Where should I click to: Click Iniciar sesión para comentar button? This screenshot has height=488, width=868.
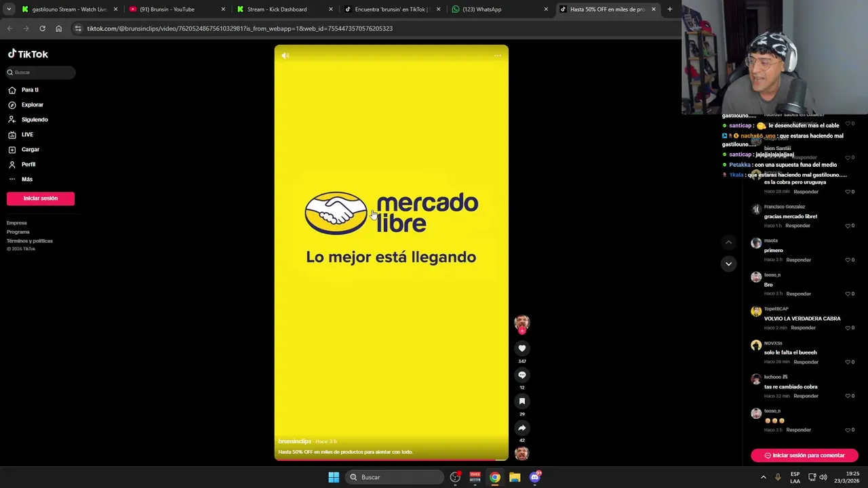[x=804, y=455]
